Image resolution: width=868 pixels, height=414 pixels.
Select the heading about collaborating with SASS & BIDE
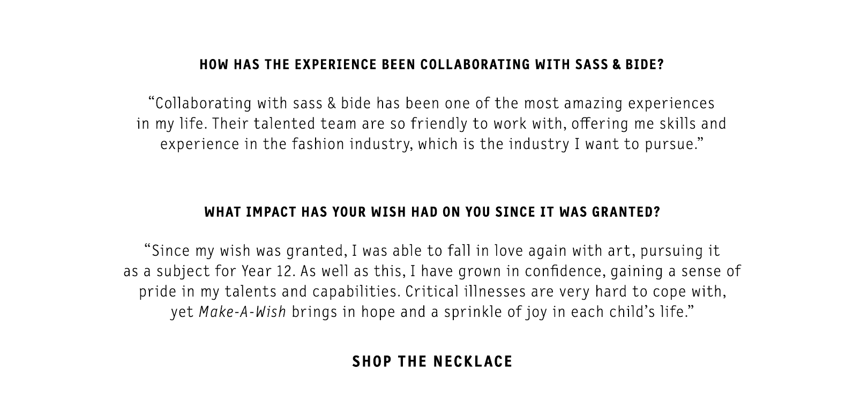(432, 65)
